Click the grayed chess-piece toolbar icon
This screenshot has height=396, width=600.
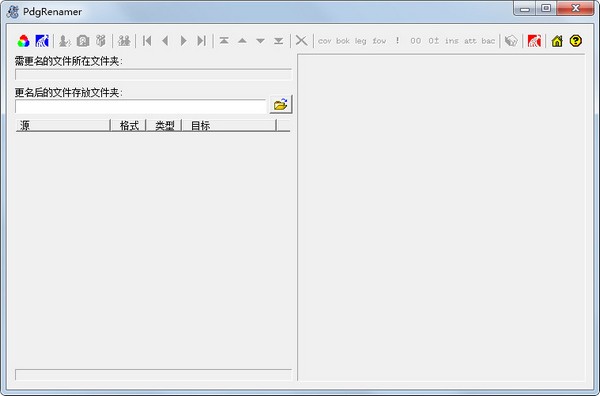(x=65, y=41)
